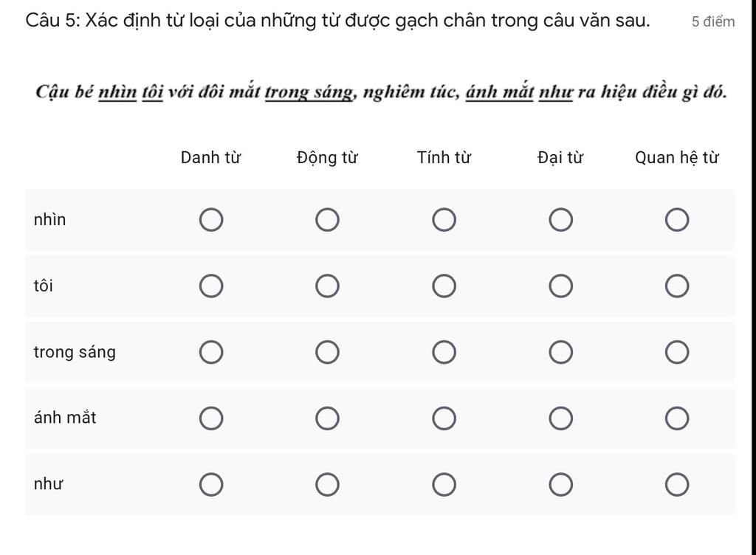The height and width of the screenshot is (555, 756).
Task: Select Tính từ for ánh mắt
Action: [444, 418]
